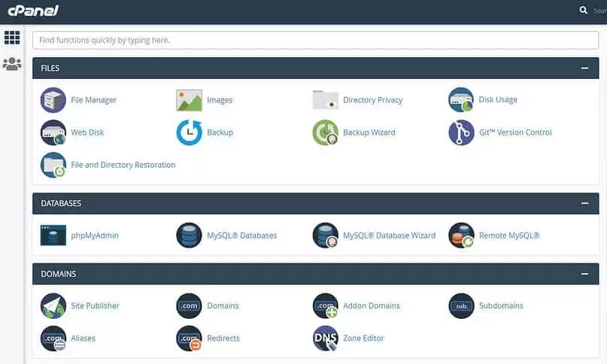Viewport: 607px width, 364px height.
Task: Click the Backup clock icon
Action: (x=189, y=132)
